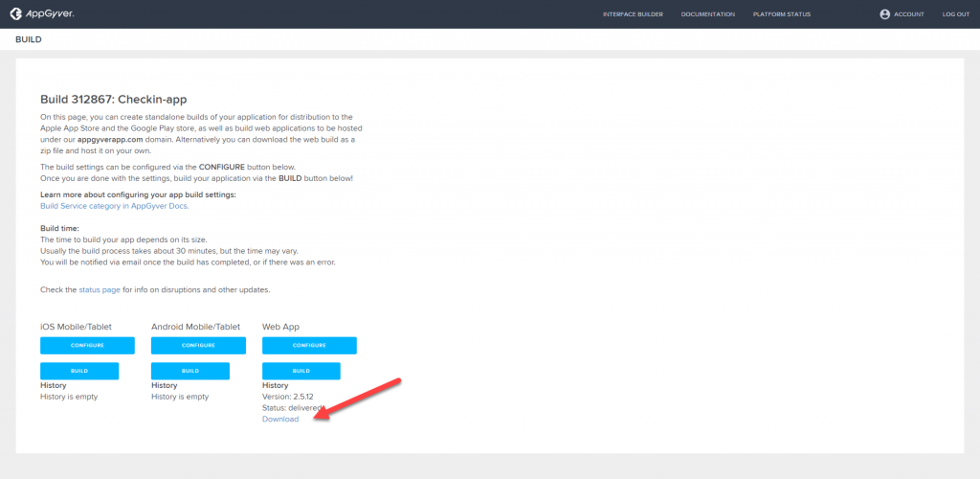Click the 'Build time:' heading
This screenshot has width=980, height=479.
(59, 229)
